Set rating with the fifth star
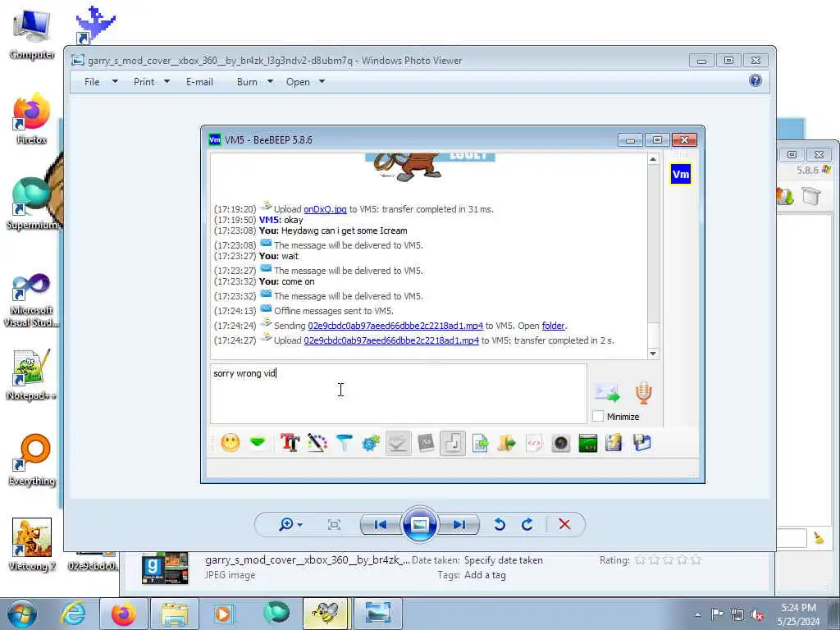 point(696,560)
